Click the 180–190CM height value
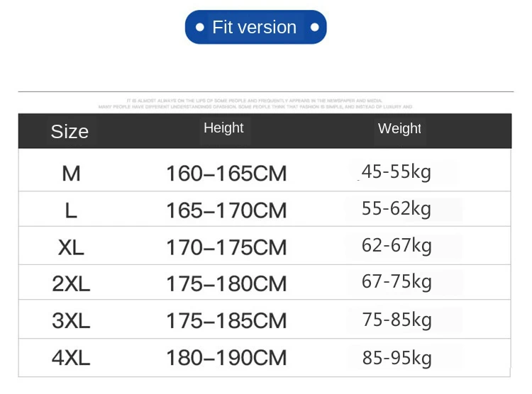 coord(226,358)
